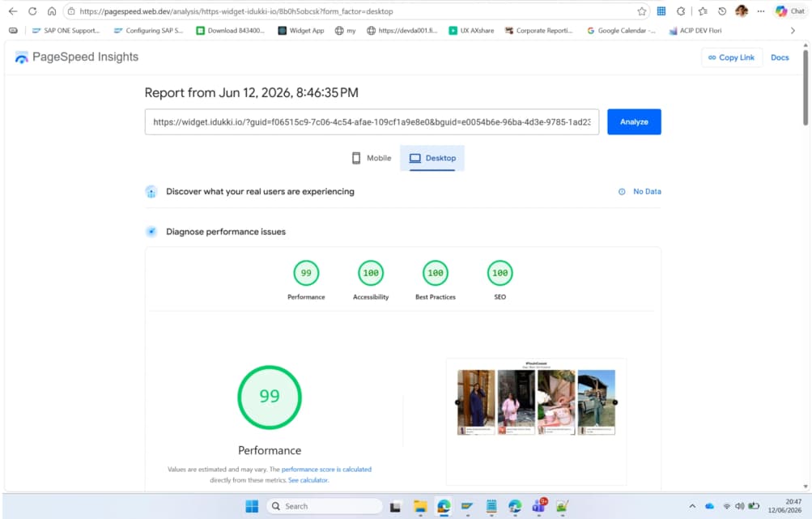Open the Windows Start menu

point(252,506)
